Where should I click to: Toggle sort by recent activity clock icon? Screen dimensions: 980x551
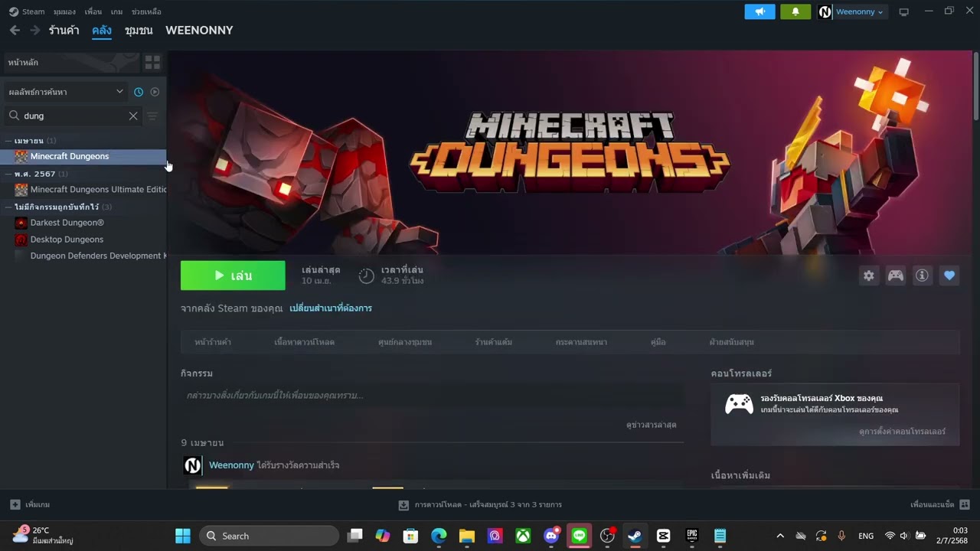pyautogui.click(x=139, y=92)
